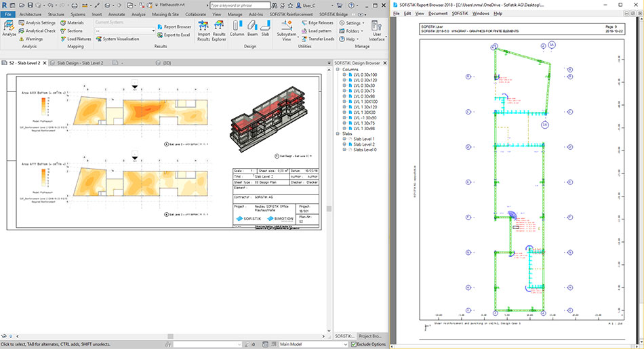Open Main Model design options dropdown
Screen dimensions: 644x349
coord(313,344)
